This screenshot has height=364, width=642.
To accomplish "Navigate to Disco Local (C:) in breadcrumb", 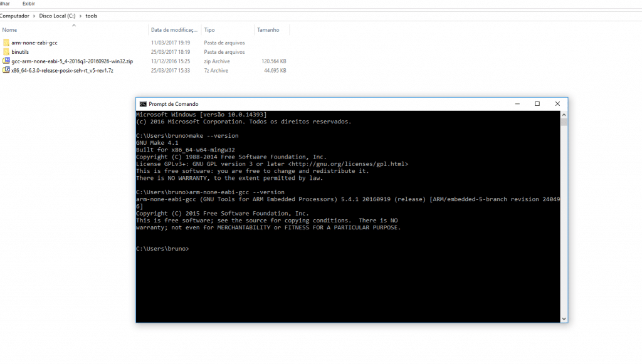I will 58,16.
